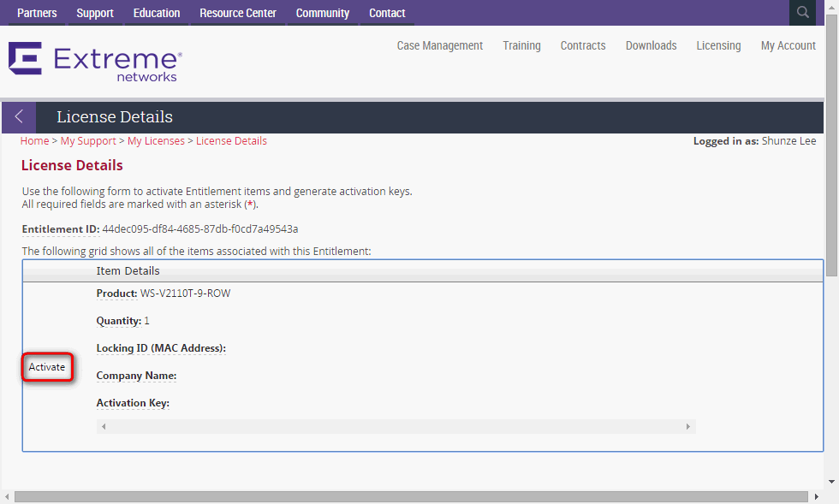Click the page horizontal scrollbar thumb
839x504 pixels.
(411, 496)
